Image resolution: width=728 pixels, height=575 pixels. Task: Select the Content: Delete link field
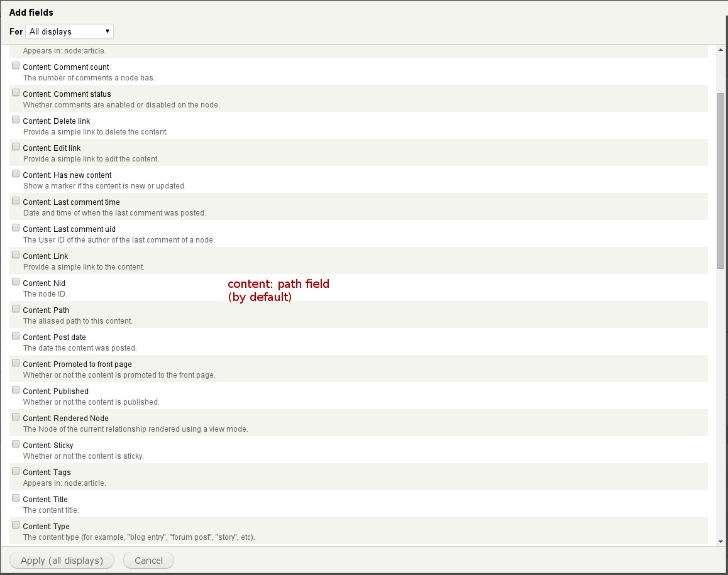(x=16, y=119)
